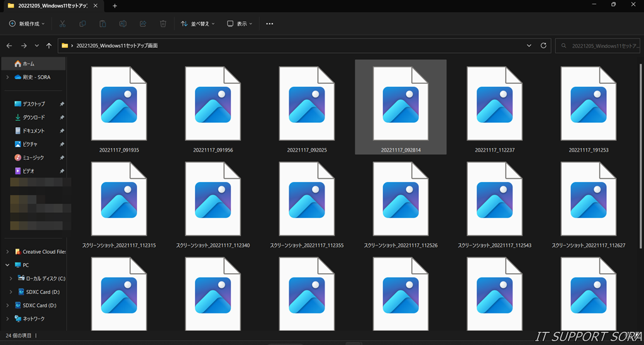Click the Delete trash can icon
The width and height of the screenshot is (644, 345).
pos(163,23)
